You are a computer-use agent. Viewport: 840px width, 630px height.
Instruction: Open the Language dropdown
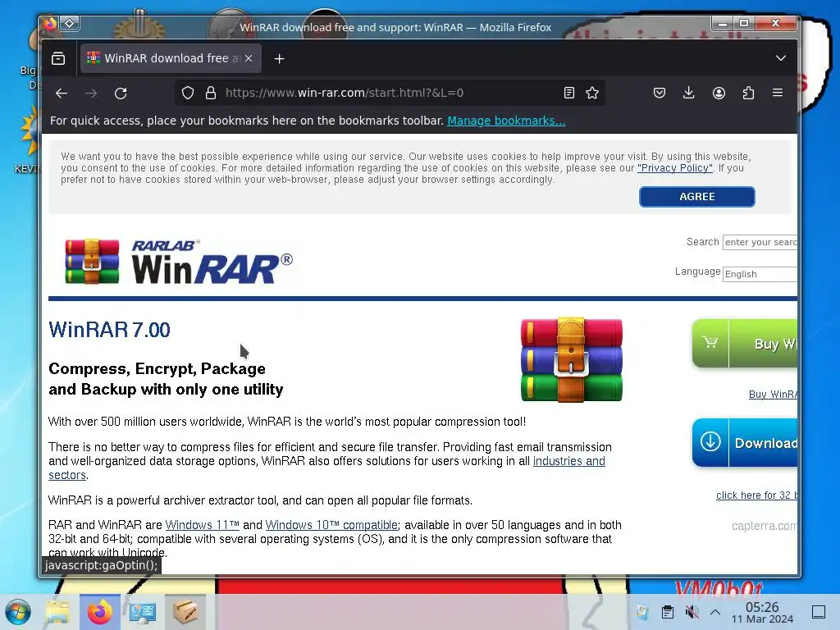[760, 274]
